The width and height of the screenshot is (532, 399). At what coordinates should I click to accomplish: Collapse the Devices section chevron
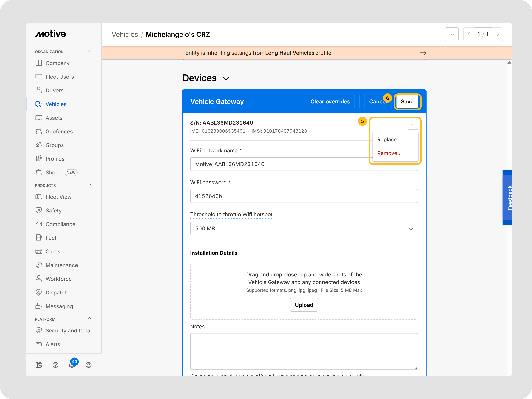[226, 78]
